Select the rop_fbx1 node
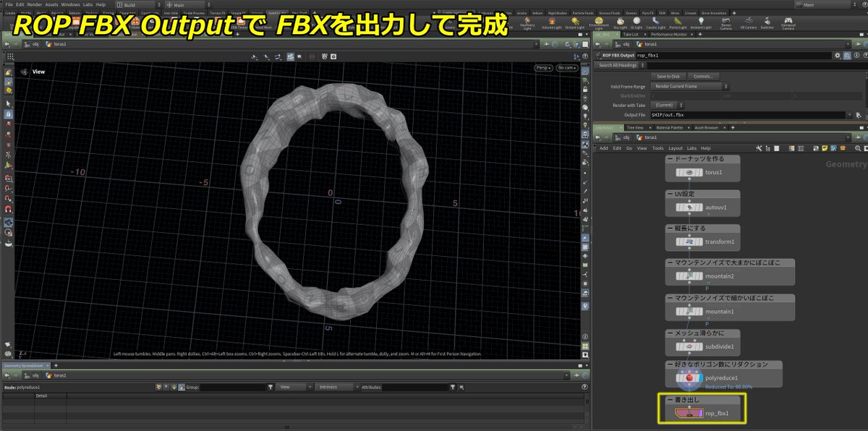Viewport: 868px width, 431px height. [x=689, y=413]
